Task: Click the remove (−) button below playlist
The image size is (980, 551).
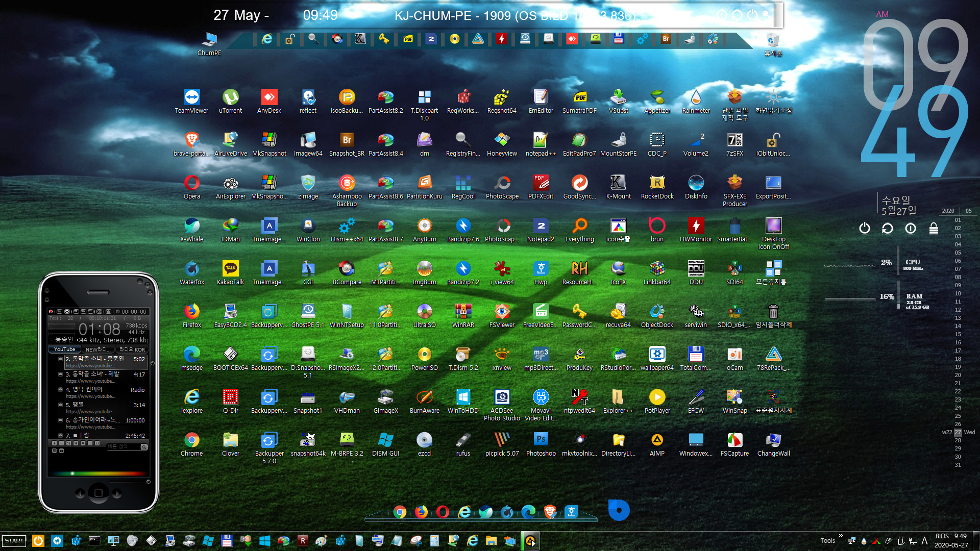Action: click(62, 443)
